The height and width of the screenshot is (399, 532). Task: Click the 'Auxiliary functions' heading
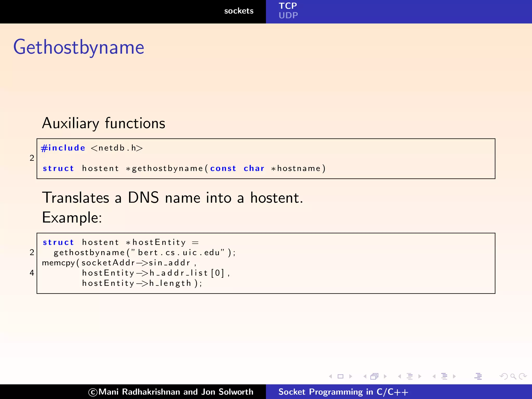click(104, 123)
